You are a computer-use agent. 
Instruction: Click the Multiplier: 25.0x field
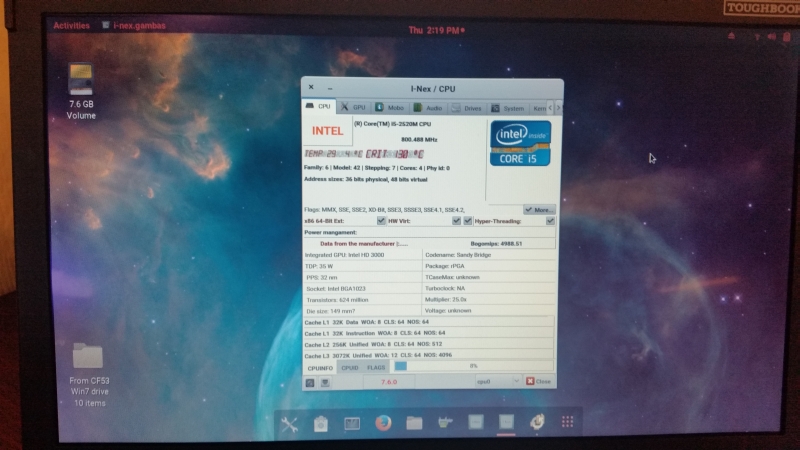pyautogui.click(x=489, y=299)
